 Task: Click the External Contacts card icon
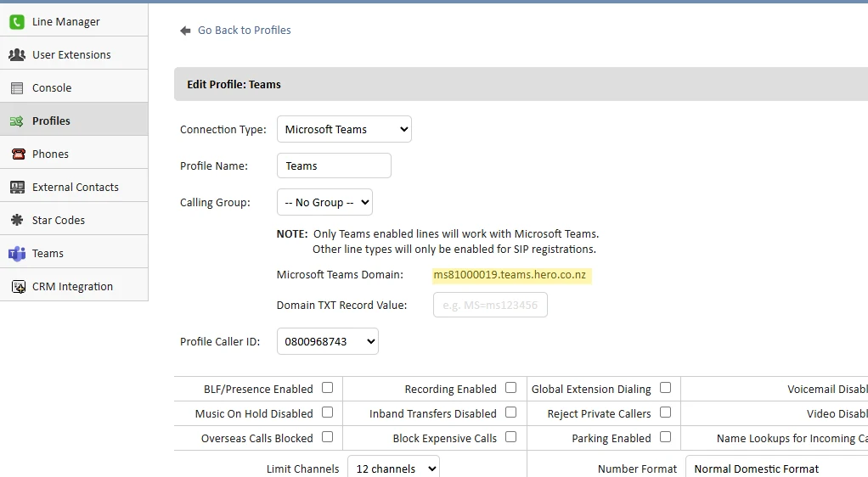pyautogui.click(x=17, y=187)
